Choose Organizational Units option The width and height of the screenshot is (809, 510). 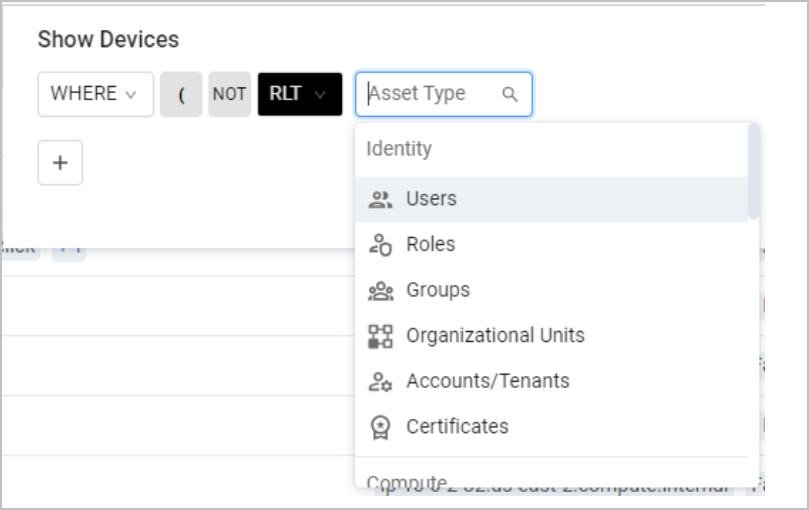pos(495,336)
